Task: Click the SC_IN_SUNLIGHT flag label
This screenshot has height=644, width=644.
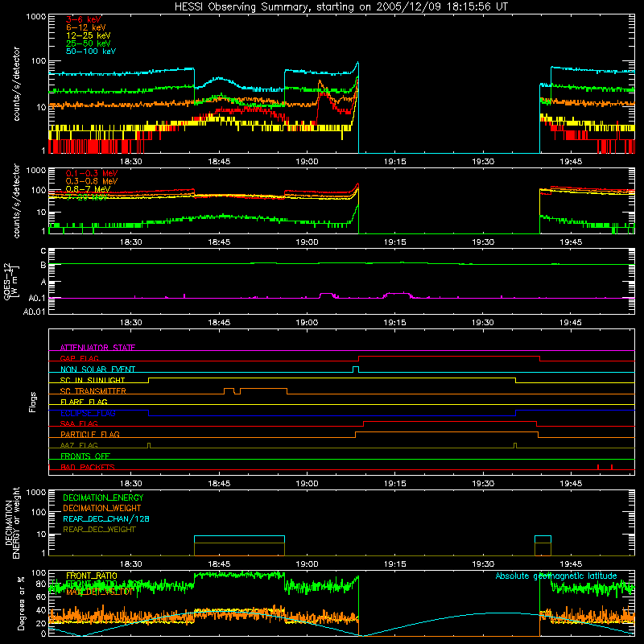Action: tap(93, 380)
